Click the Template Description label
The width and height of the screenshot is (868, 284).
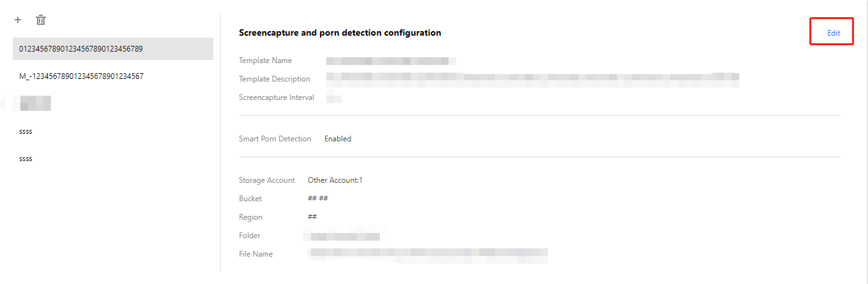click(x=275, y=79)
